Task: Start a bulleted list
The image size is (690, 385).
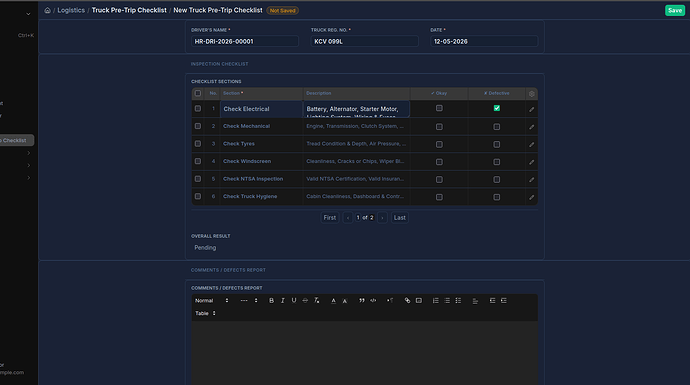Action: 447,301
